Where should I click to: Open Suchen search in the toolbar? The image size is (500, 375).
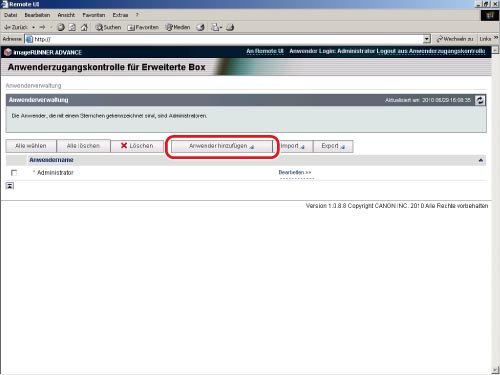(x=108, y=27)
